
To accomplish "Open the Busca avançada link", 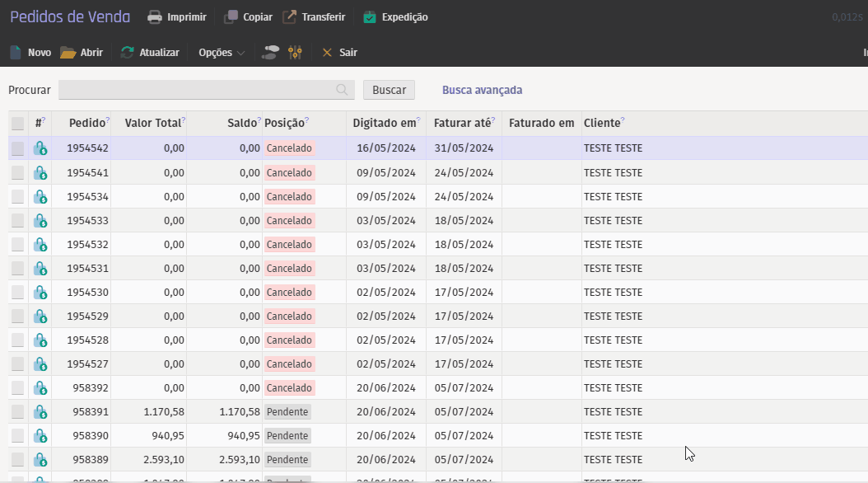I will pyautogui.click(x=482, y=90).
